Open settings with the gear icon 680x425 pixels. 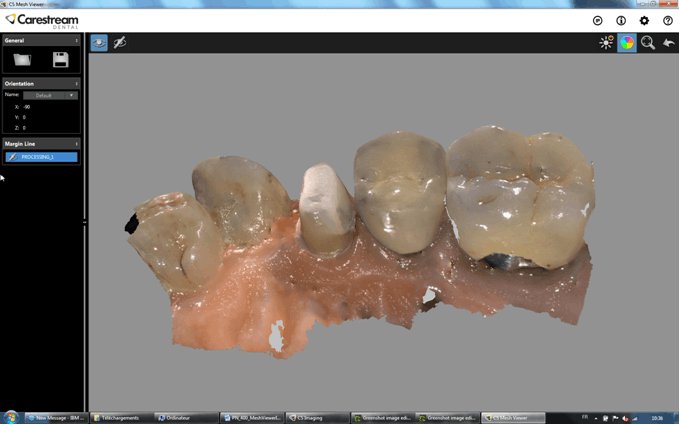(x=644, y=20)
